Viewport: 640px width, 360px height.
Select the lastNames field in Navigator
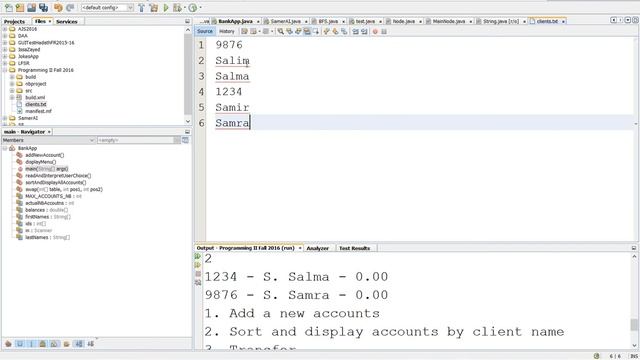click(x=47, y=237)
